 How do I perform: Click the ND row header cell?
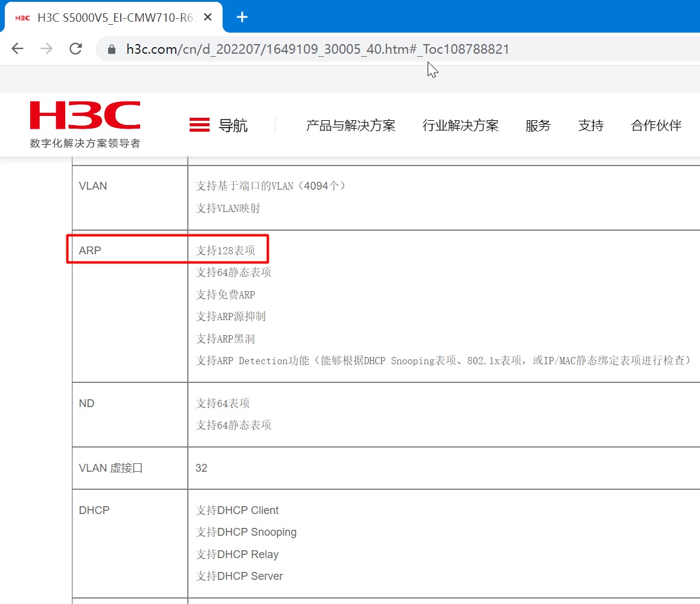[130, 415]
